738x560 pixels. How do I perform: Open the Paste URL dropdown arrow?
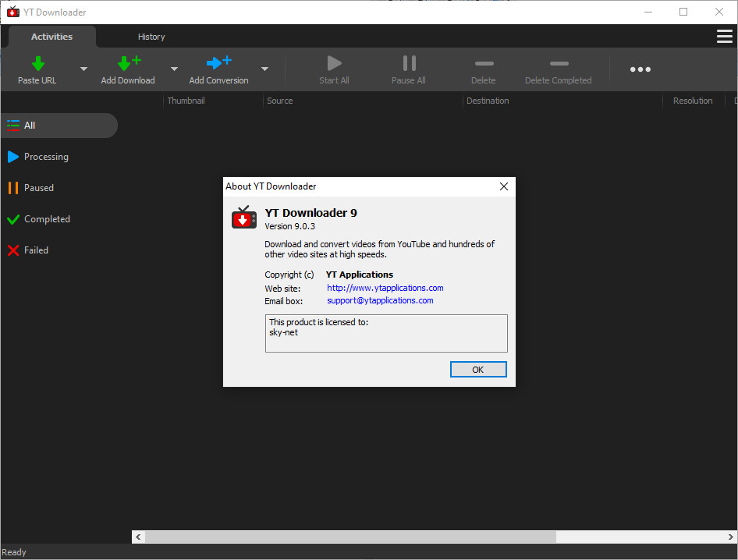tap(83, 69)
